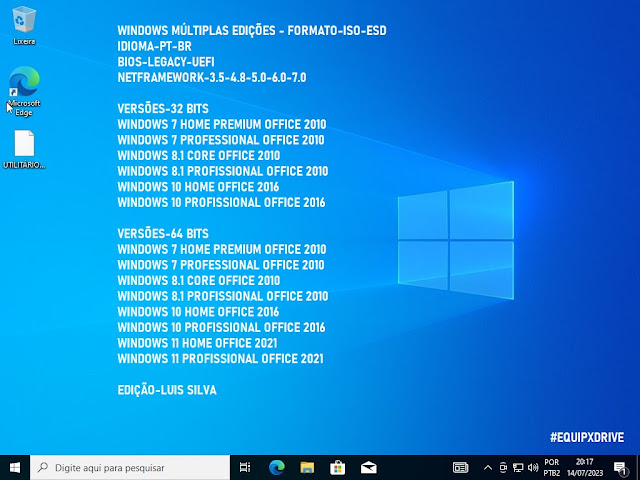640x480 pixels.
Task: Launch Edge from the taskbar
Action: pos(277,467)
